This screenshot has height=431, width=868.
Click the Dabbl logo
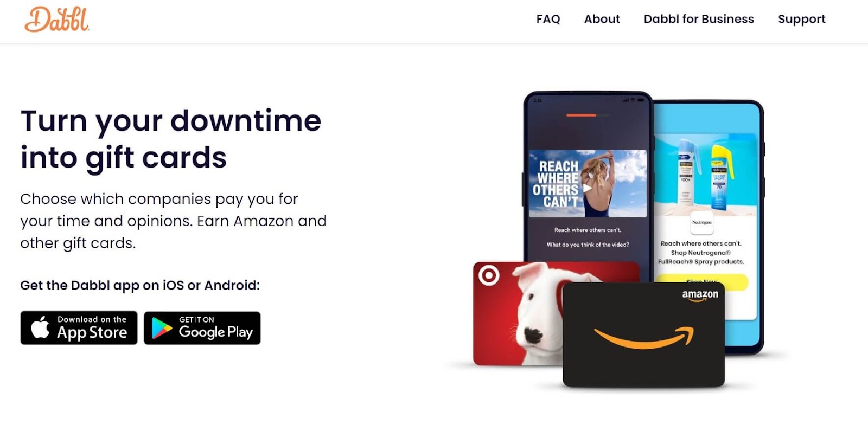57,20
